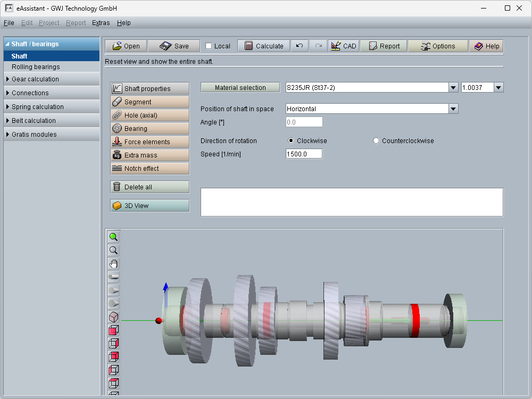Open the Extras menu
532x399 pixels.
[101, 23]
